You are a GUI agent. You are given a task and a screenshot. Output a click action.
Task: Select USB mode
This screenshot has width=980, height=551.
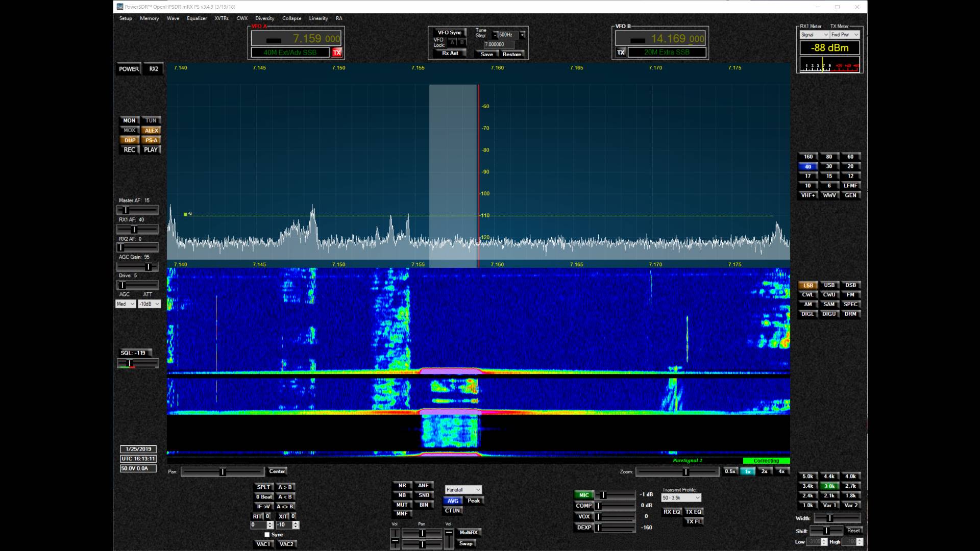[829, 286]
